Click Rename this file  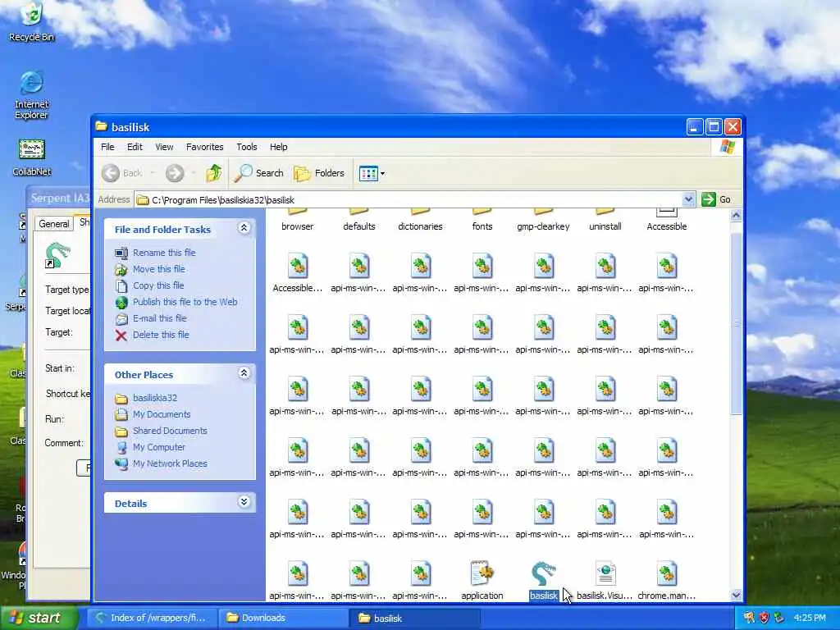[x=164, y=253]
